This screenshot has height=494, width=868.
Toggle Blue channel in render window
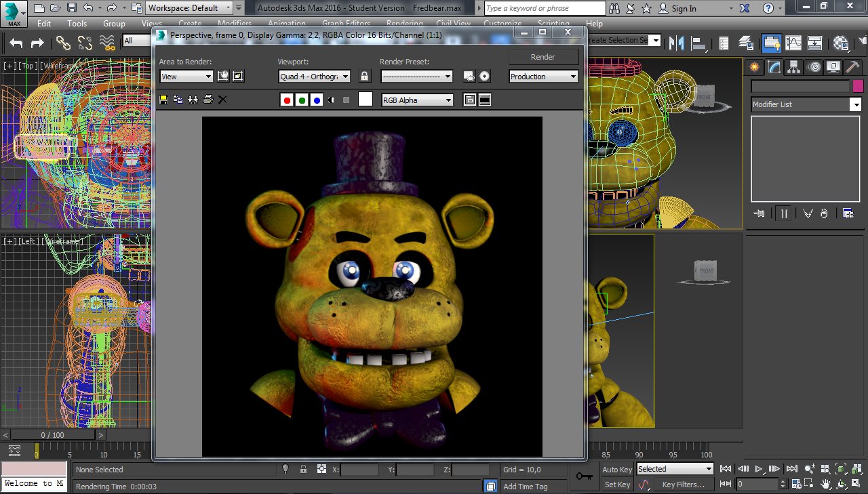tap(317, 100)
